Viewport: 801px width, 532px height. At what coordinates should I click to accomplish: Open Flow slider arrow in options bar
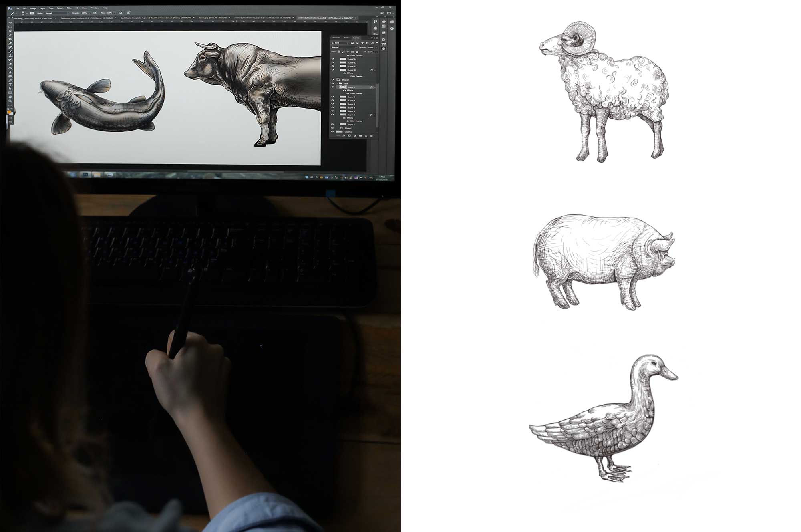115,13
